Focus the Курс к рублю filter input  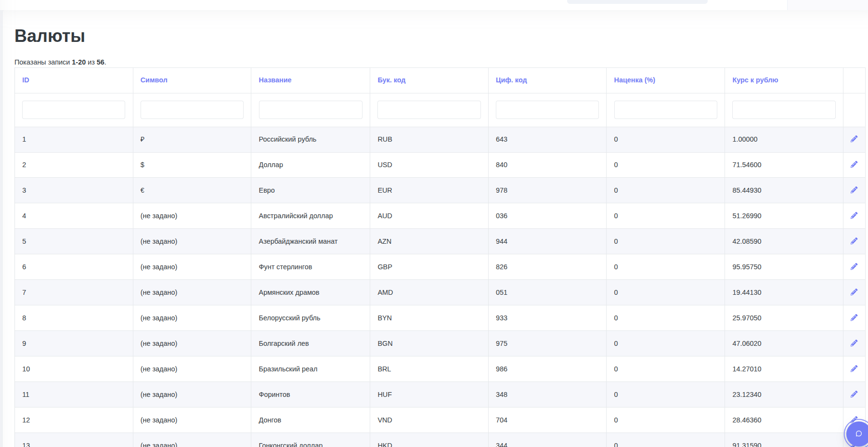click(784, 110)
